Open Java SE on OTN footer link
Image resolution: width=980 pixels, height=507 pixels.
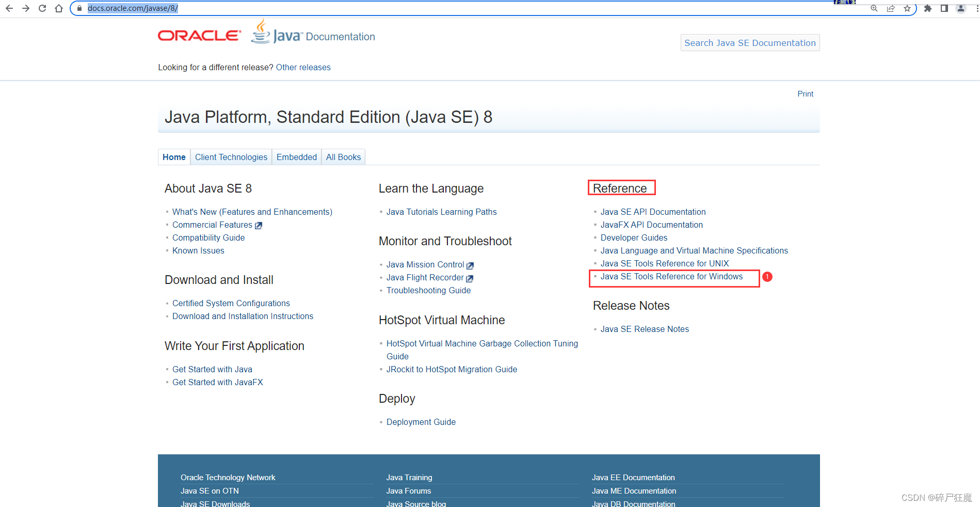210,491
